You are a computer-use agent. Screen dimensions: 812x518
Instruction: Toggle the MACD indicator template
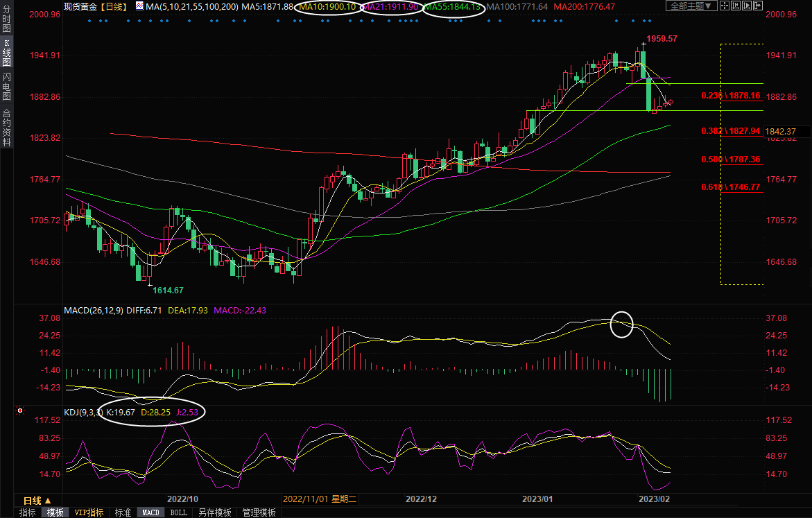(x=150, y=512)
